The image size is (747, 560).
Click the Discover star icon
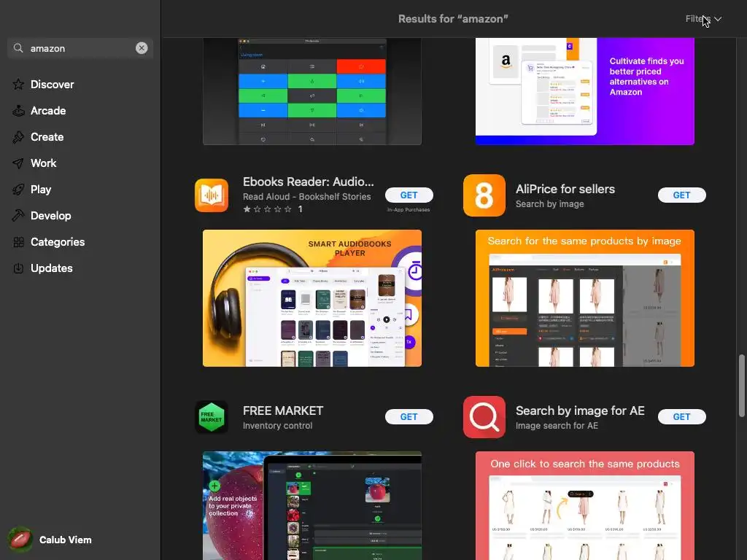(18, 85)
